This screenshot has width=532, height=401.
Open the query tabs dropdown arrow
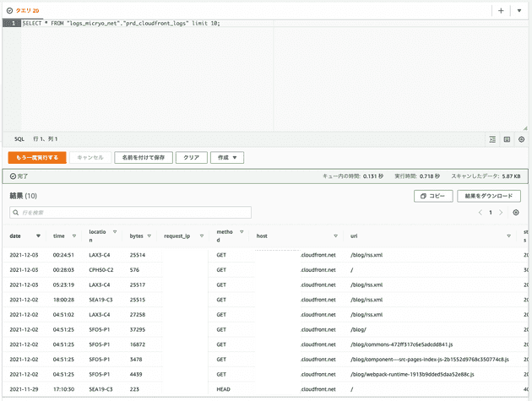519,11
